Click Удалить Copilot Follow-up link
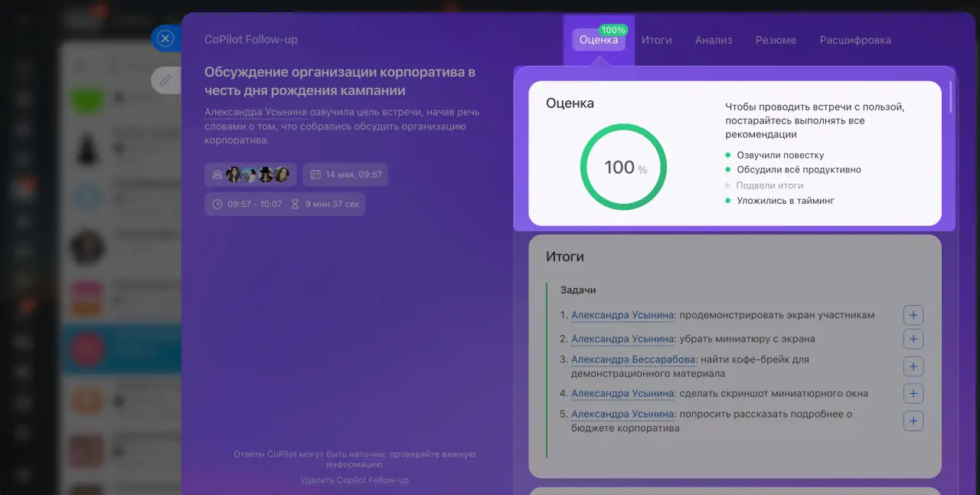980x495 pixels. (354, 480)
